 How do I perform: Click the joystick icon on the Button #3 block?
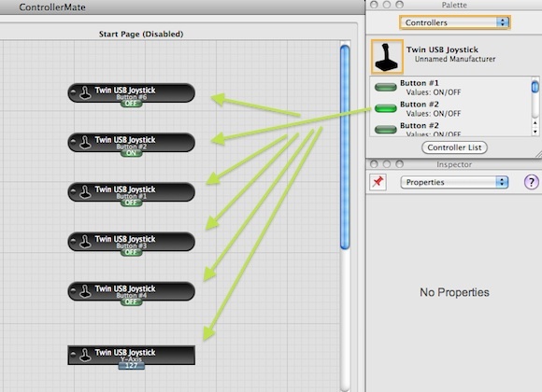[x=85, y=242]
